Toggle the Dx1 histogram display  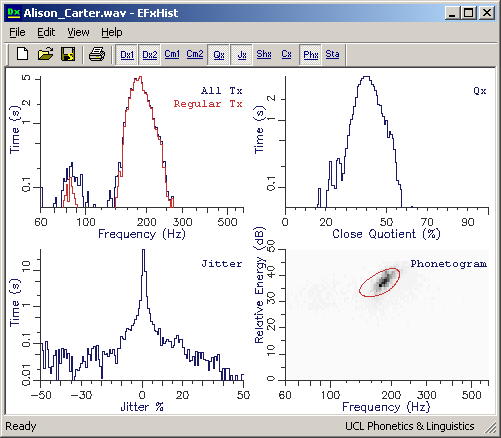coord(127,55)
